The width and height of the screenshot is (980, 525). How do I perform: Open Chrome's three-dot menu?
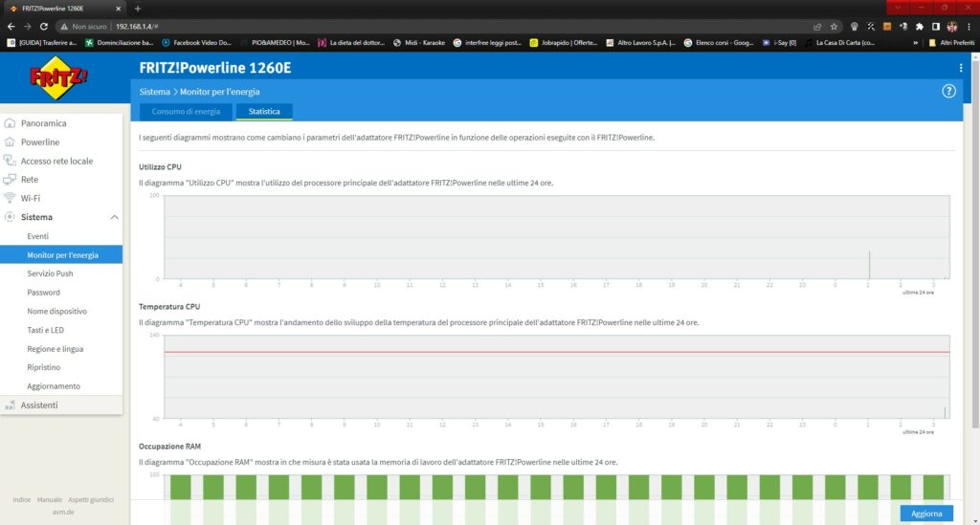point(969,26)
